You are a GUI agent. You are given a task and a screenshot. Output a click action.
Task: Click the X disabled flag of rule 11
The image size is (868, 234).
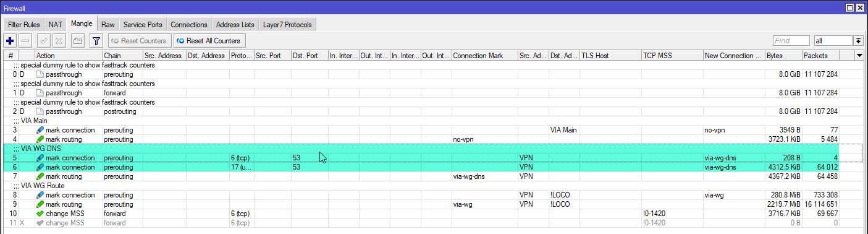pos(22,223)
